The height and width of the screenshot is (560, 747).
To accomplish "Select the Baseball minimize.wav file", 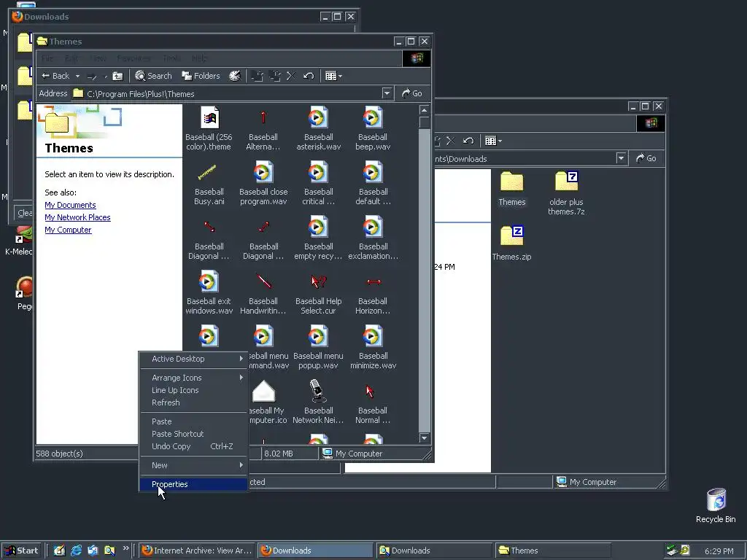I will tap(373, 348).
